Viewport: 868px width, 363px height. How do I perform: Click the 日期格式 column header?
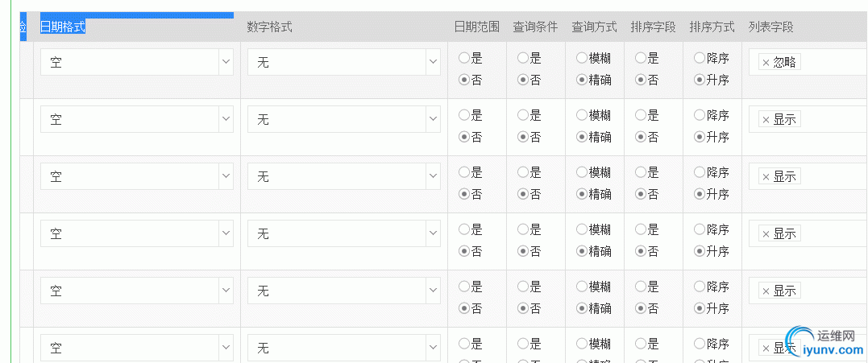click(x=64, y=27)
